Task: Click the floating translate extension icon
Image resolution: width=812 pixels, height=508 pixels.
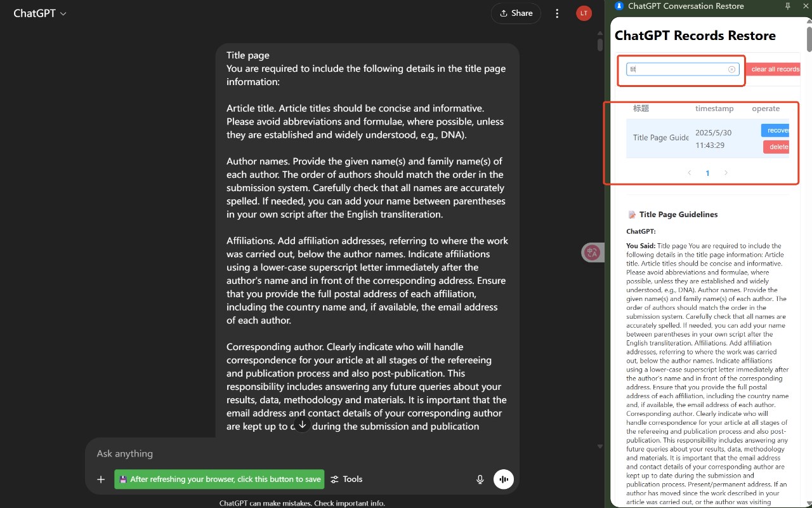Action: pos(593,253)
